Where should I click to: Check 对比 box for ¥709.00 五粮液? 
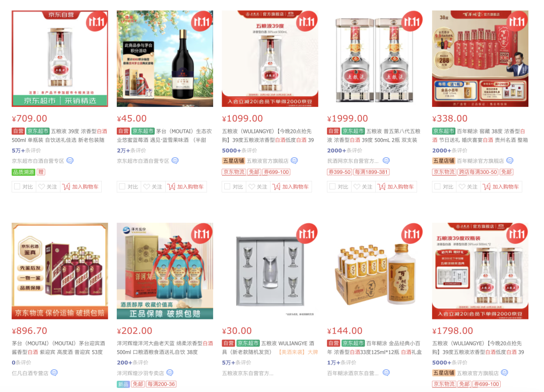tap(17, 186)
